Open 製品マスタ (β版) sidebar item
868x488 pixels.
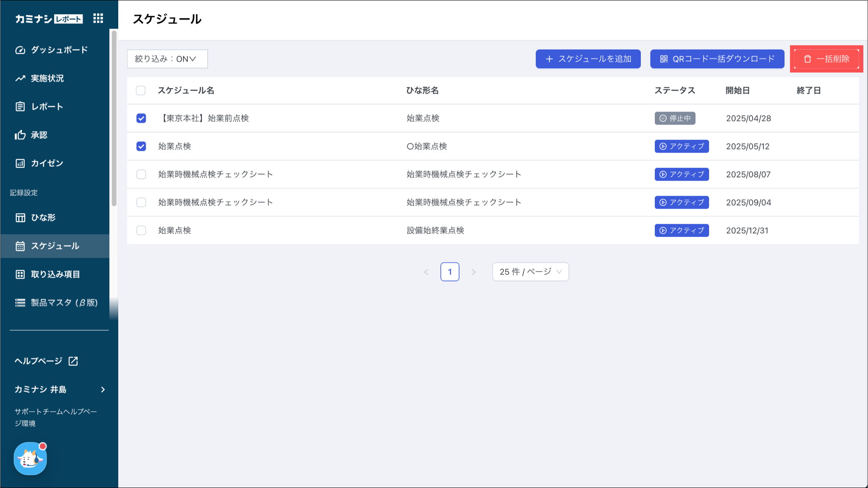coord(64,303)
